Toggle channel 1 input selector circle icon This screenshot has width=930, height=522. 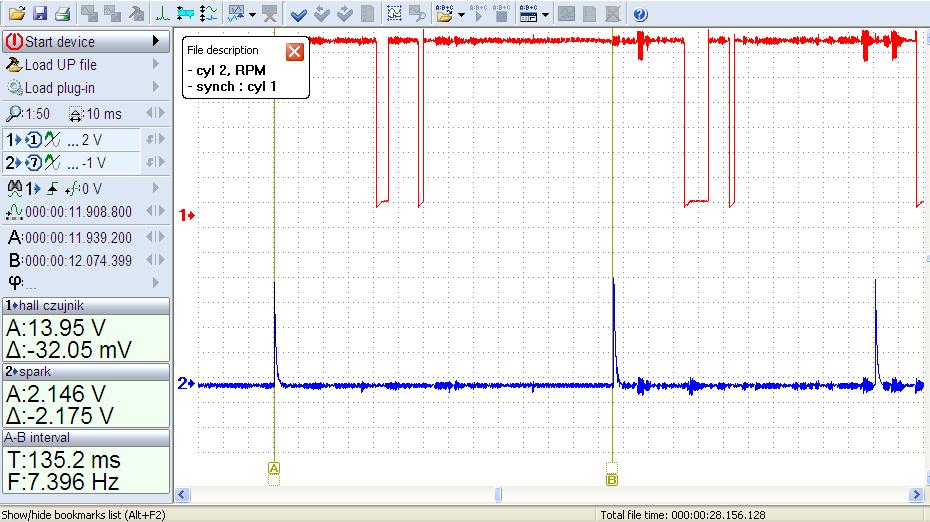[33, 140]
